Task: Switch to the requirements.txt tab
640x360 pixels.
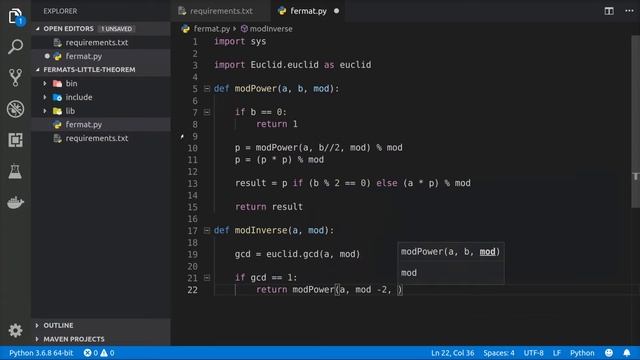Action: [x=220, y=11]
